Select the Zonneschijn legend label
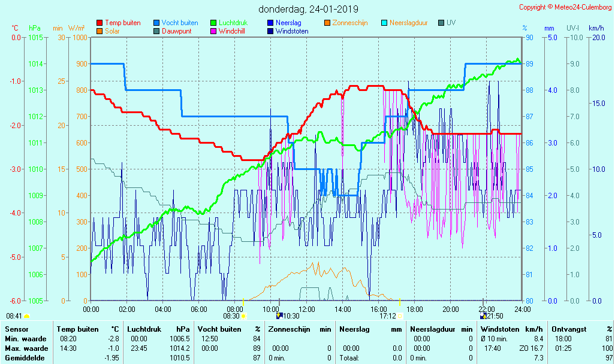Image resolution: width=615 pixels, height=364 pixels. point(349,23)
